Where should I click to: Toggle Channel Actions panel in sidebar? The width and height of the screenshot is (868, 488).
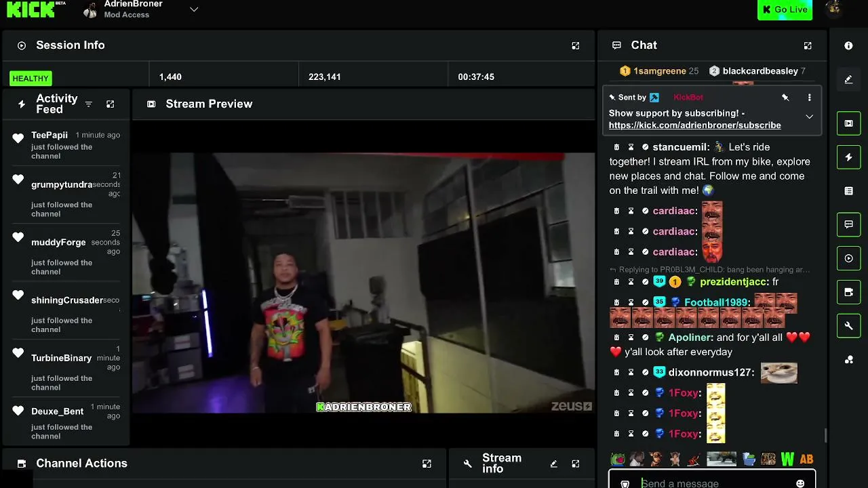(x=848, y=292)
